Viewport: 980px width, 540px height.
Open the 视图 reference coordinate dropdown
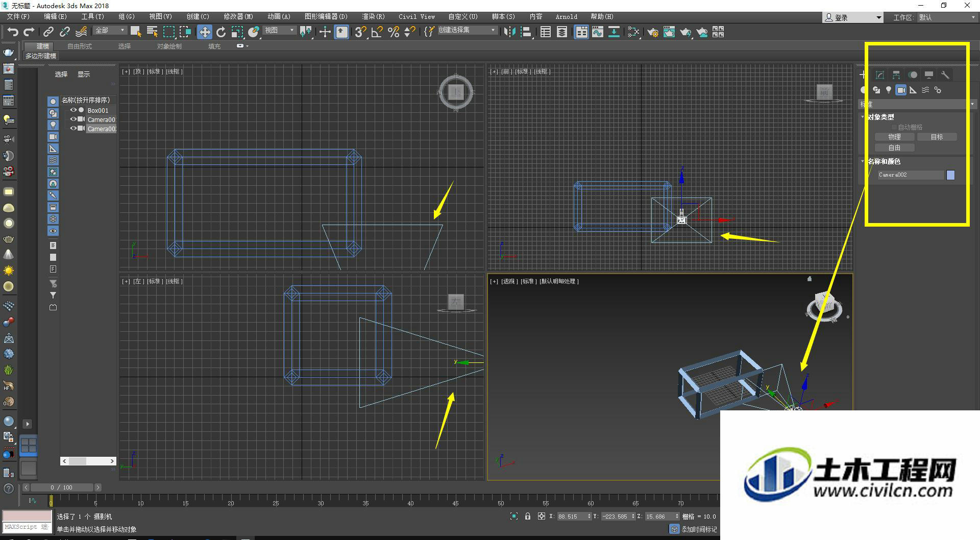[x=279, y=30]
